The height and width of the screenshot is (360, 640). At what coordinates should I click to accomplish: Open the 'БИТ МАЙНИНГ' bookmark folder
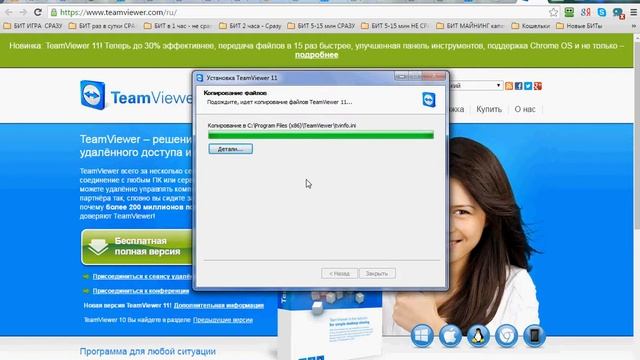[x=470, y=26]
